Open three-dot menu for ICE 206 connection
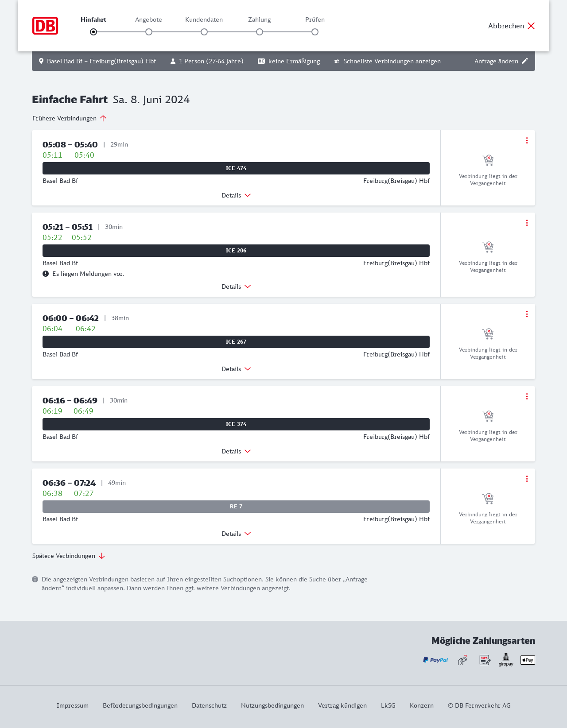Image resolution: width=567 pixels, height=728 pixels. 527,223
